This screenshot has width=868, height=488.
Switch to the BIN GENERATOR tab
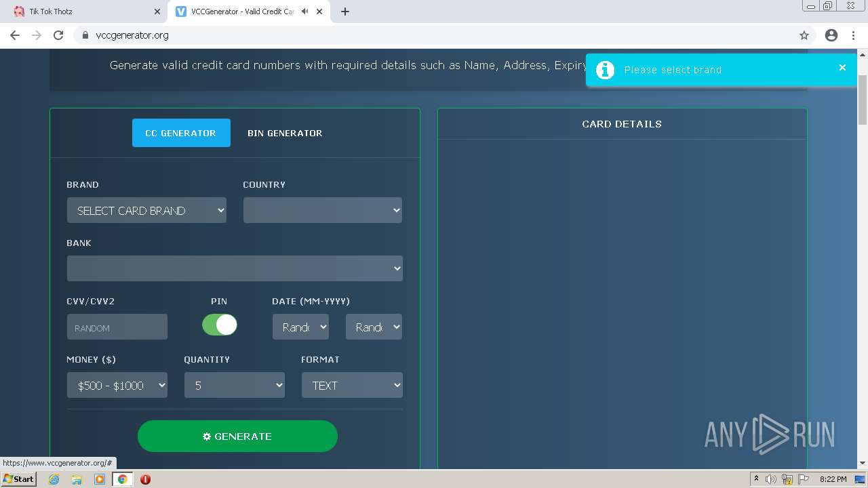[285, 133]
